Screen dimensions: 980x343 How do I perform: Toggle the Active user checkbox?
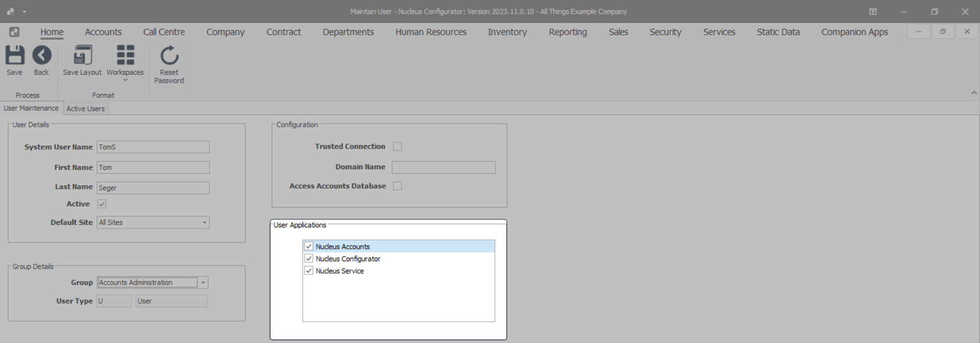click(x=102, y=204)
